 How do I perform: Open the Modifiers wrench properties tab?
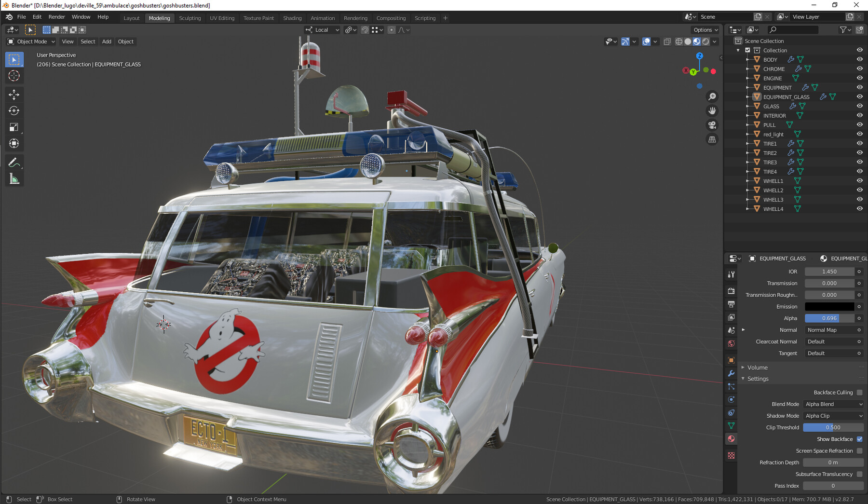pyautogui.click(x=731, y=373)
